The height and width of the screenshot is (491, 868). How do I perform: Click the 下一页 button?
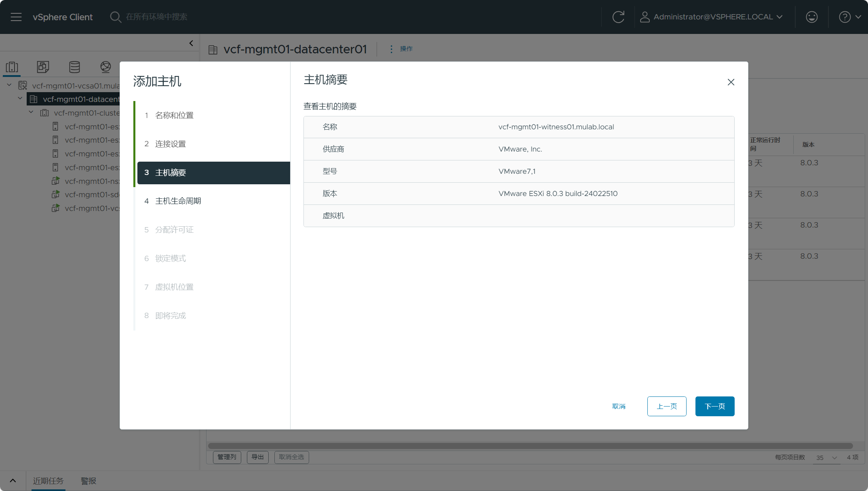(x=714, y=406)
